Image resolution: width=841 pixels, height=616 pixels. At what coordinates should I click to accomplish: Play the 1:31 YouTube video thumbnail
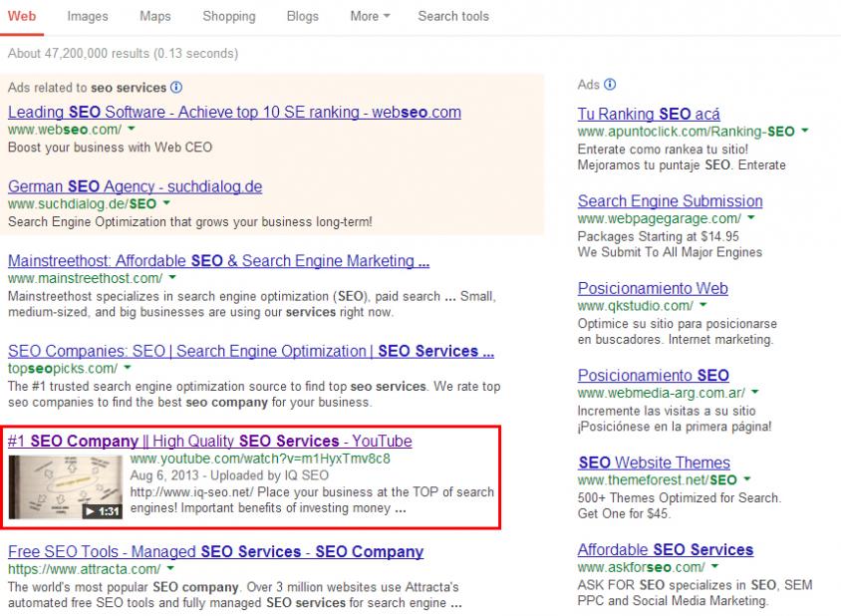(65, 486)
